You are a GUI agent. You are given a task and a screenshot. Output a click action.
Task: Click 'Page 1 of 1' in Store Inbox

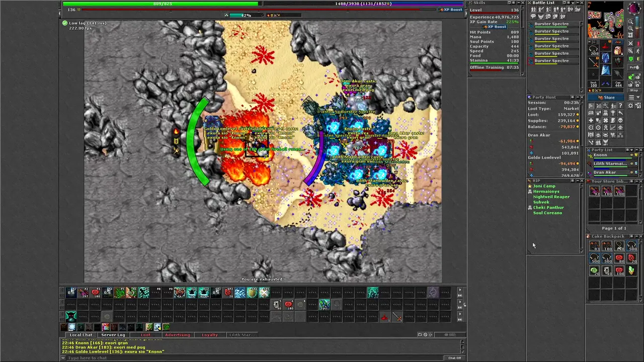click(x=614, y=228)
